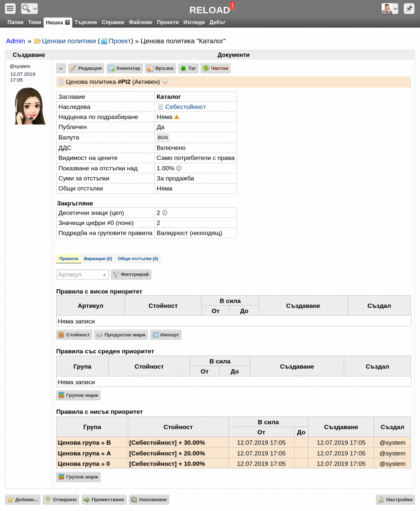The image size is (420, 511).
Task: Click the [Себестойност] + 10.00% value
Action: 167,463
